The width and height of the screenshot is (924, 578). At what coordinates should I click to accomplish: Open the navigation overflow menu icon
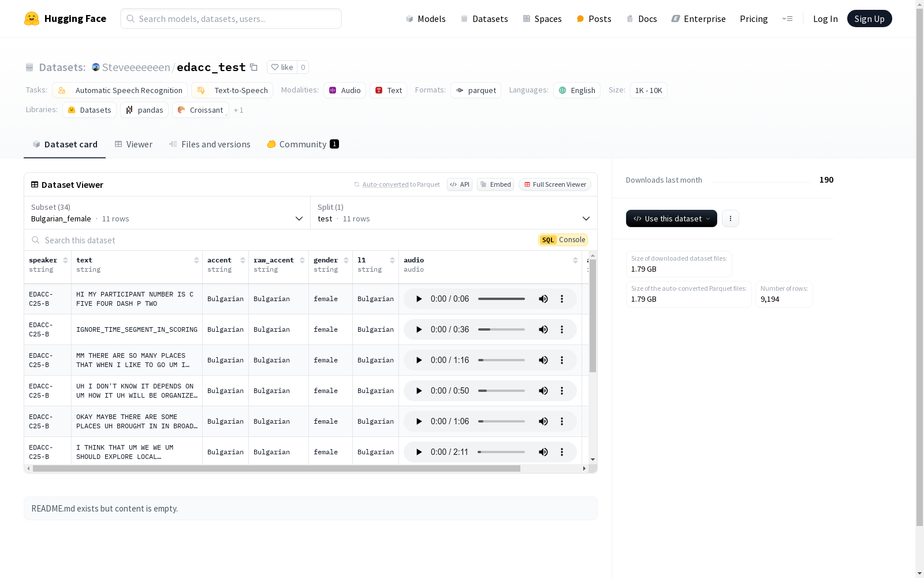[x=787, y=18]
